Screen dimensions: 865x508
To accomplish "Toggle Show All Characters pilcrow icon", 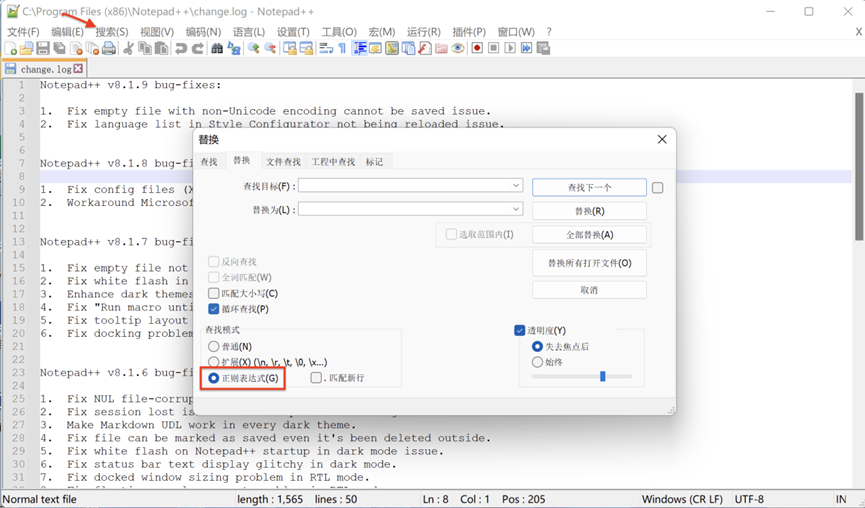I will [x=342, y=49].
